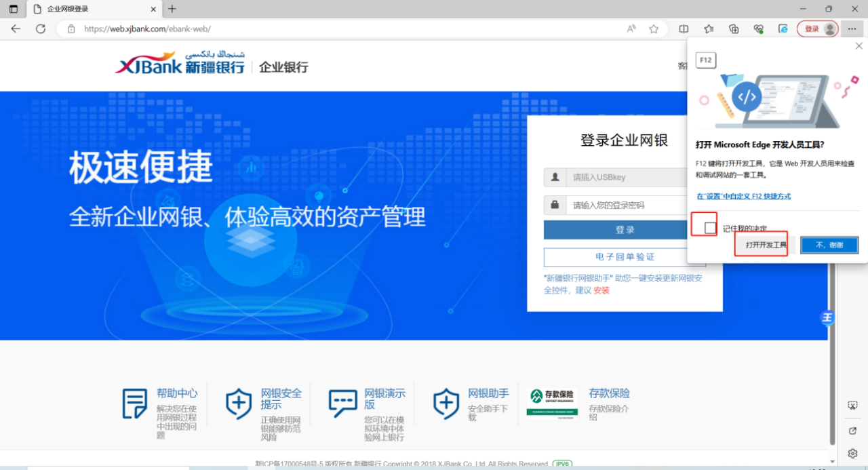Click the sidebar screenshot icon
The image size is (868, 470).
tap(853, 406)
